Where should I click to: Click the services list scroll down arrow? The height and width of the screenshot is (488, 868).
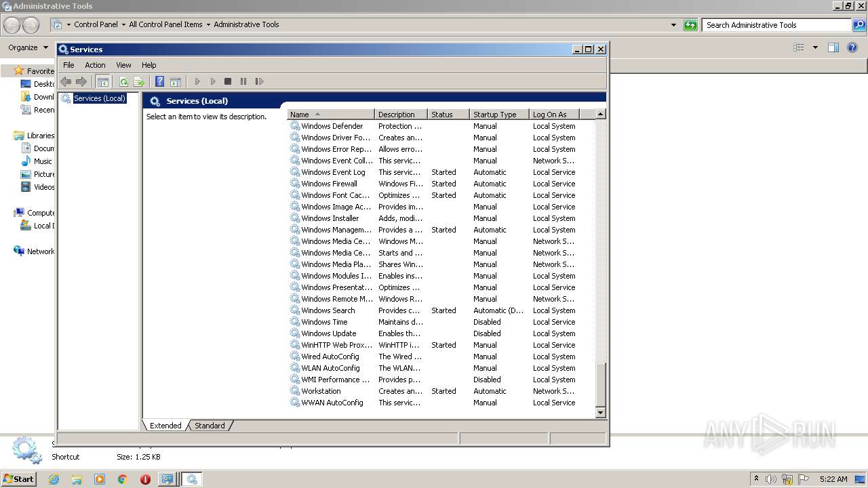[600, 413]
